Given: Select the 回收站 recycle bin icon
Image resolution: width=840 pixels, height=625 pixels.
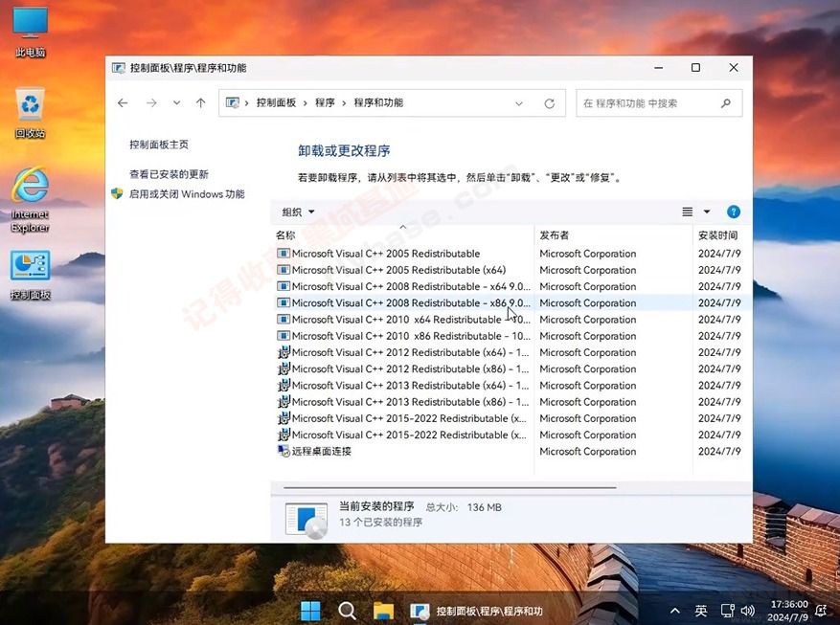Looking at the screenshot, I should (30, 113).
